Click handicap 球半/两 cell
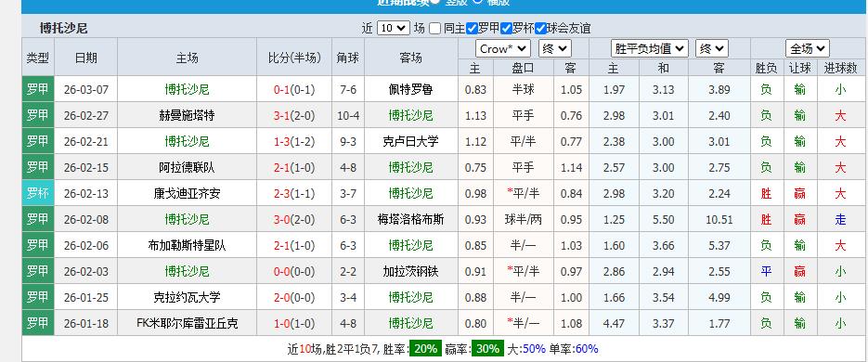Screen dimensions: 868x362 [x=524, y=220]
